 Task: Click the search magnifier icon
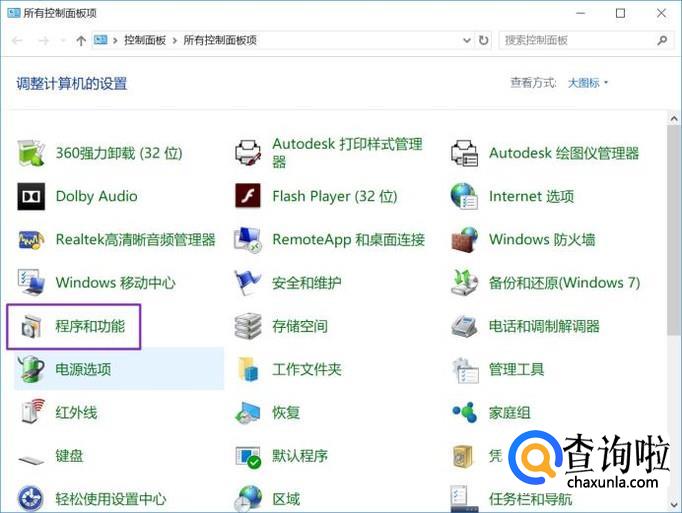[662, 40]
